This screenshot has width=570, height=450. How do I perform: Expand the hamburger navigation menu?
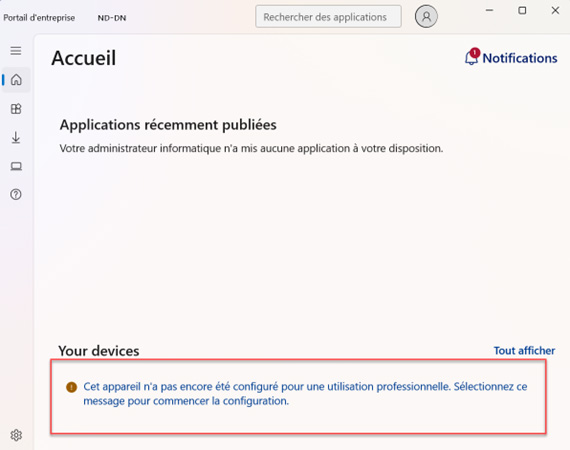point(16,51)
